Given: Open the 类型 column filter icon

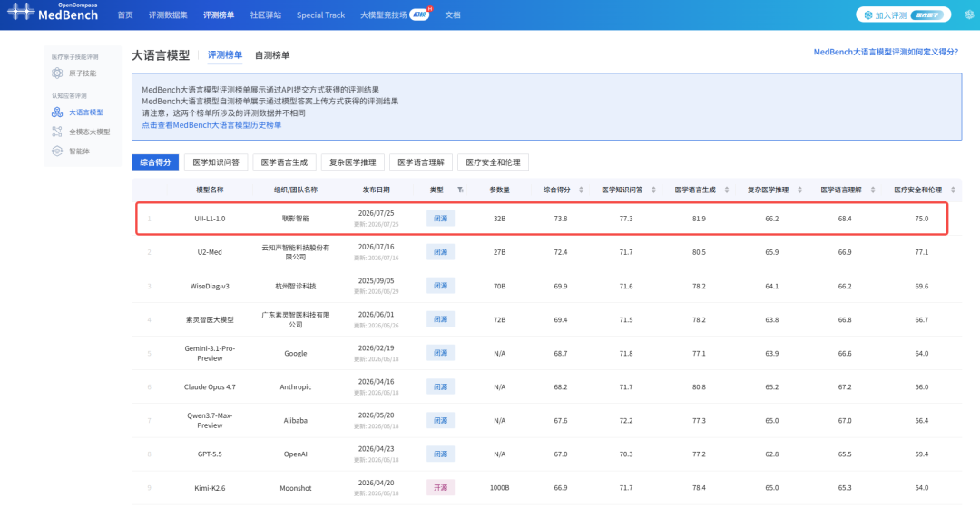Looking at the screenshot, I should (x=460, y=190).
